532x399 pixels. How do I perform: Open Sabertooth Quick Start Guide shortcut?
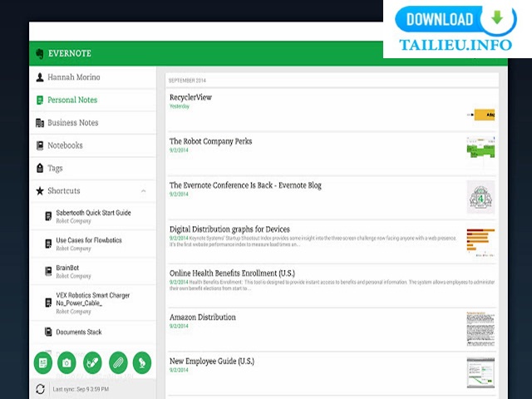(x=93, y=216)
